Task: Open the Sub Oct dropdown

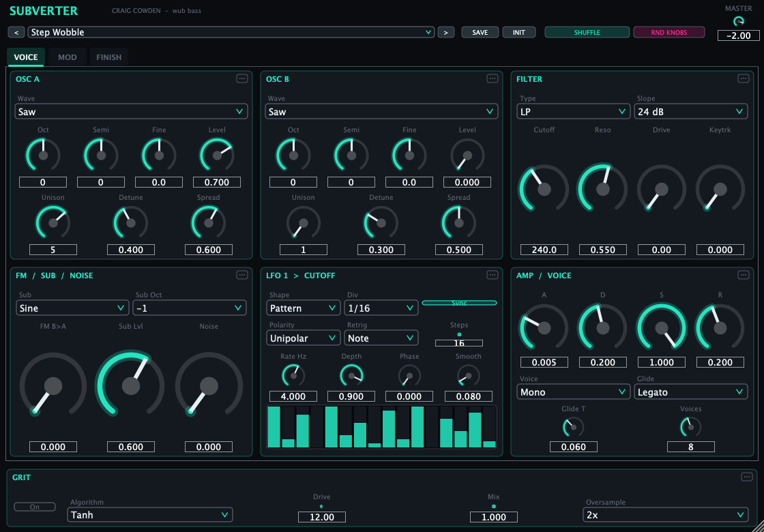Action: tap(190, 308)
